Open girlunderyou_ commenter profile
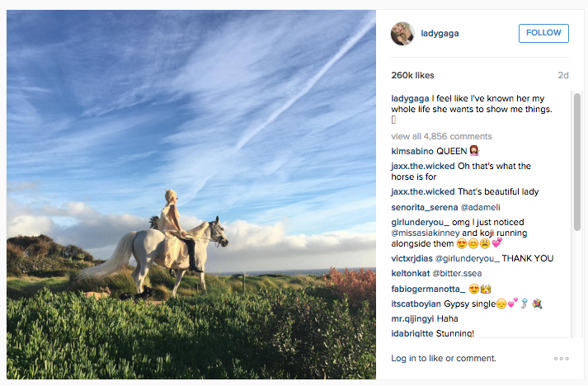Image resolution: width=588 pixels, height=386 pixels. (x=420, y=222)
